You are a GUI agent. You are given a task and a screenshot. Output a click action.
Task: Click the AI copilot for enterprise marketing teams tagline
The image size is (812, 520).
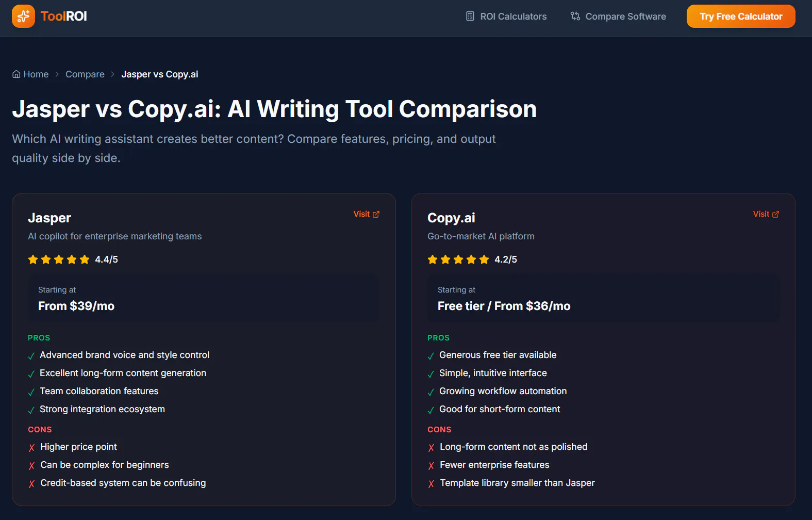click(x=115, y=236)
